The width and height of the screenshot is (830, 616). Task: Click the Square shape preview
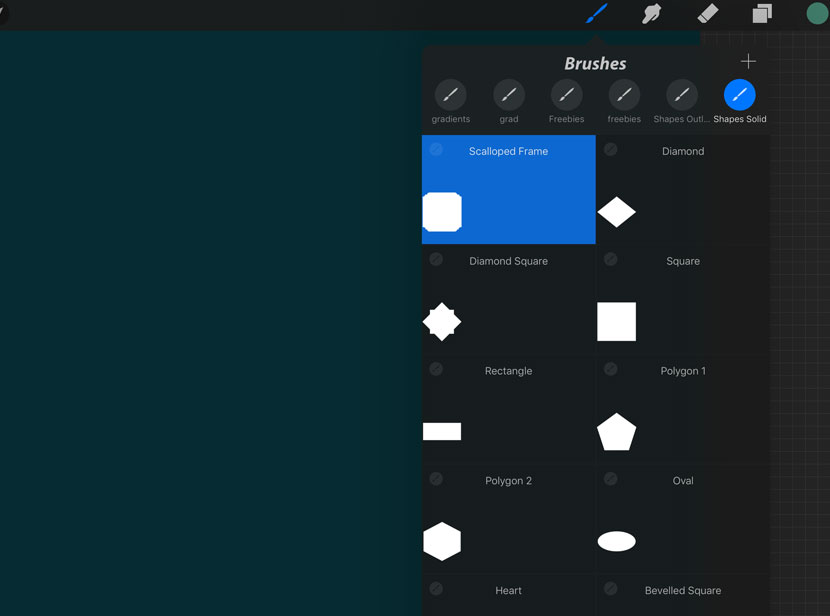coord(617,322)
